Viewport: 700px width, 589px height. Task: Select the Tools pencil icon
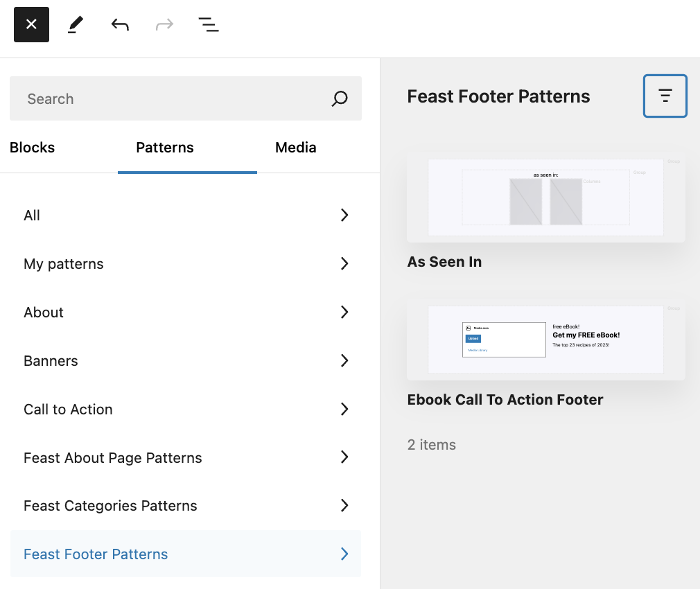pyautogui.click(x=76, y=25)
